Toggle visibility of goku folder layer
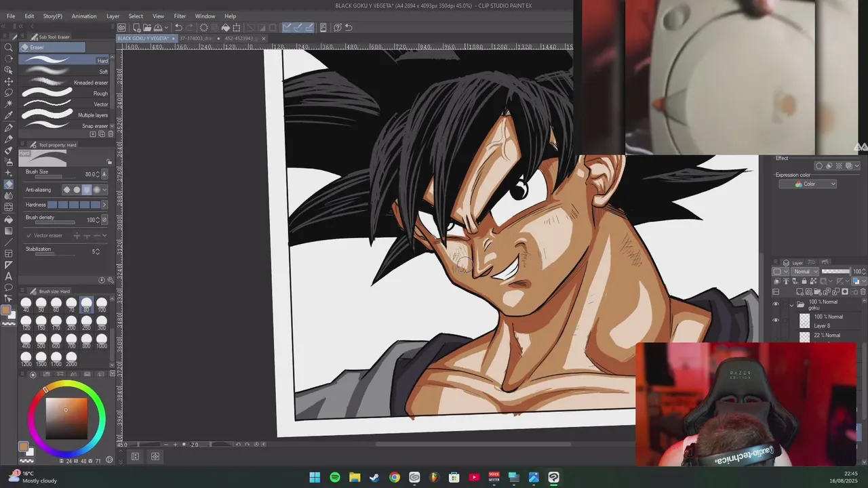The width and height of the screenshot is (868, 488). click(x=776, y=304)
